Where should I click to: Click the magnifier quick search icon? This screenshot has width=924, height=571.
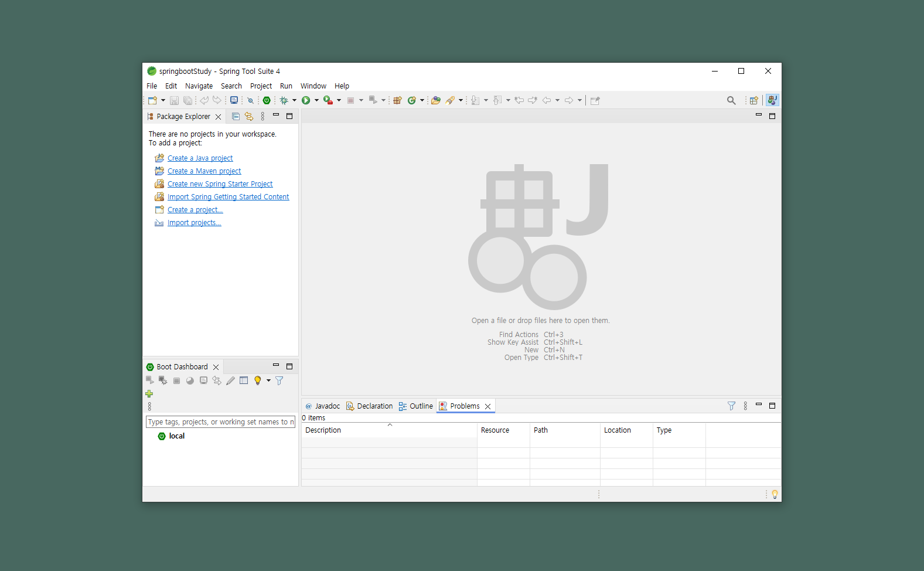click(731, 100)
